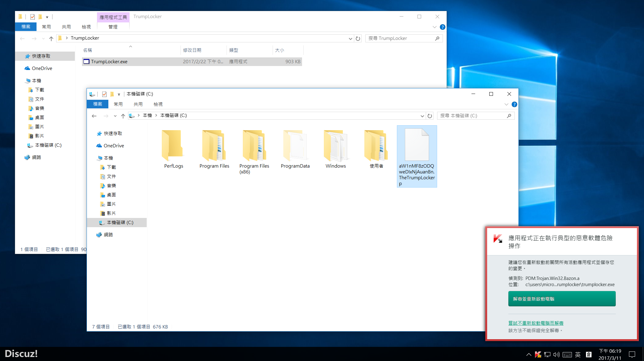This screenshot has width=644, height=361.
Task: Click the 英 input language indicator
Action: [578, 355]
